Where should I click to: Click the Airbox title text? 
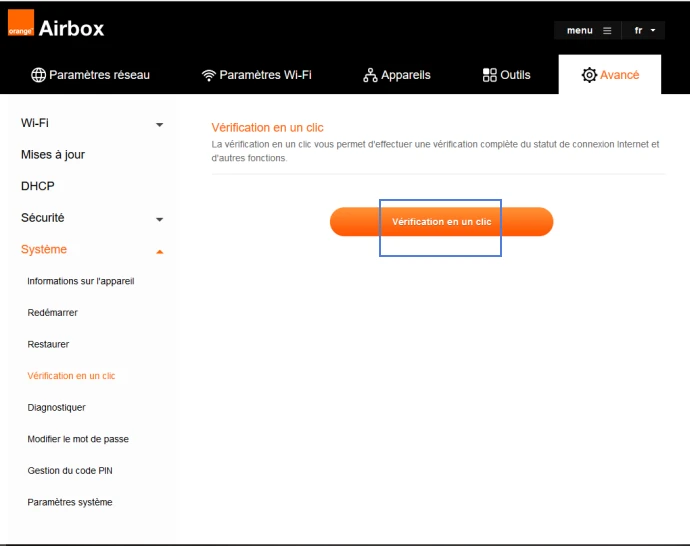pyautogui.click(x=71, y=29)
